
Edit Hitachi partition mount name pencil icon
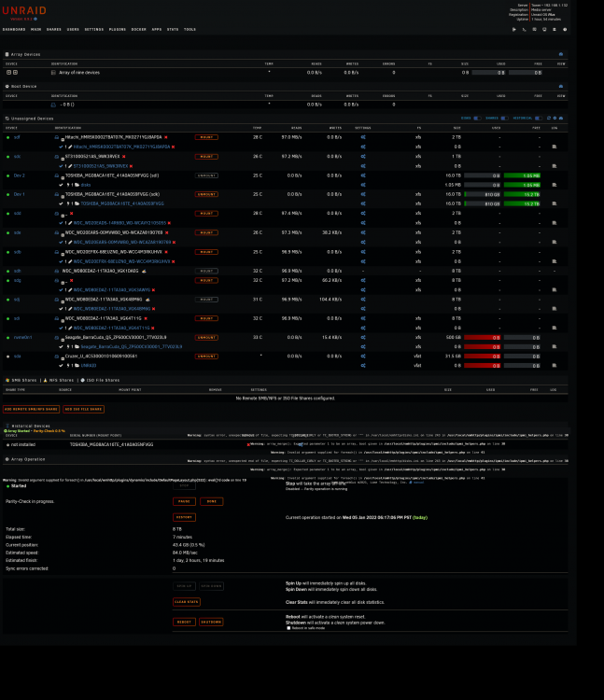pyautogui.click(x=70, y=147)
